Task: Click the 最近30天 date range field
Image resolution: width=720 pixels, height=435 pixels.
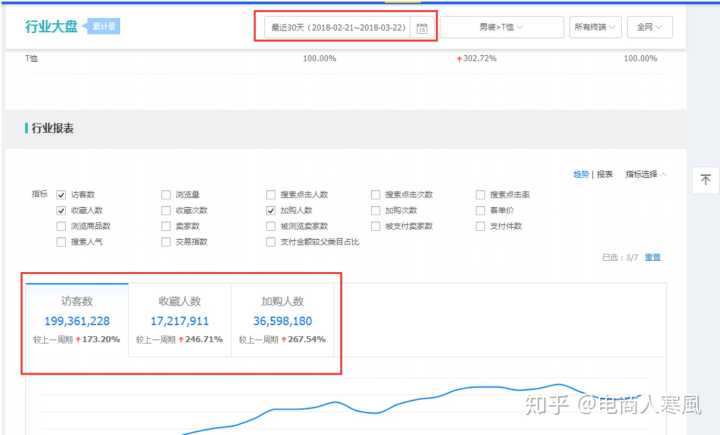Action: 337,27
